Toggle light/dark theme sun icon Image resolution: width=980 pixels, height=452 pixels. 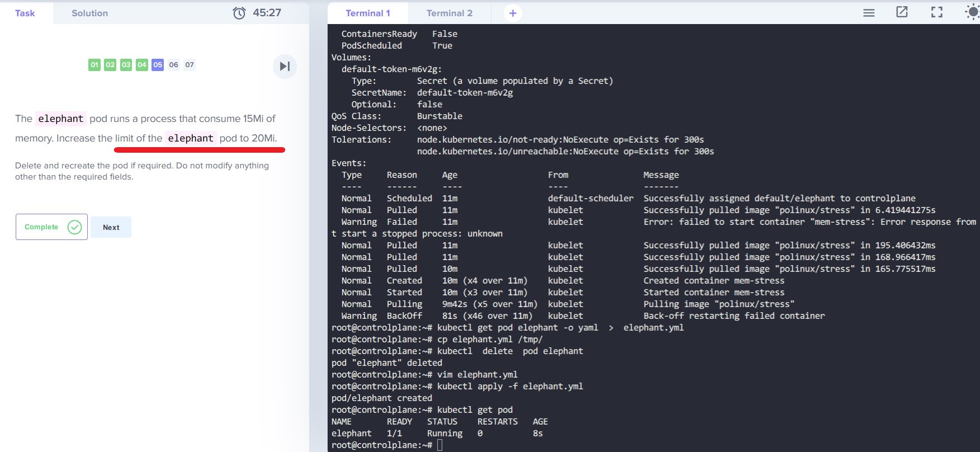tap(973, 12)
